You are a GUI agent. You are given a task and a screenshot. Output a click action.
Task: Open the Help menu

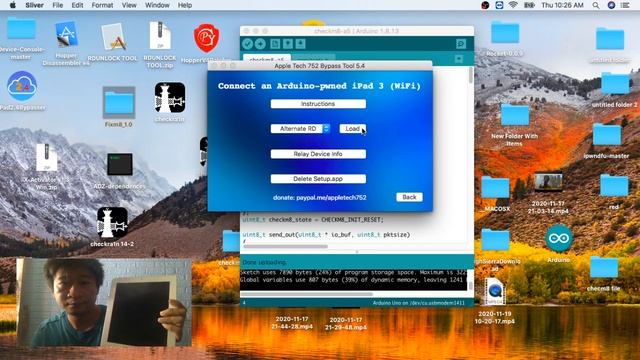click(184, 5)
